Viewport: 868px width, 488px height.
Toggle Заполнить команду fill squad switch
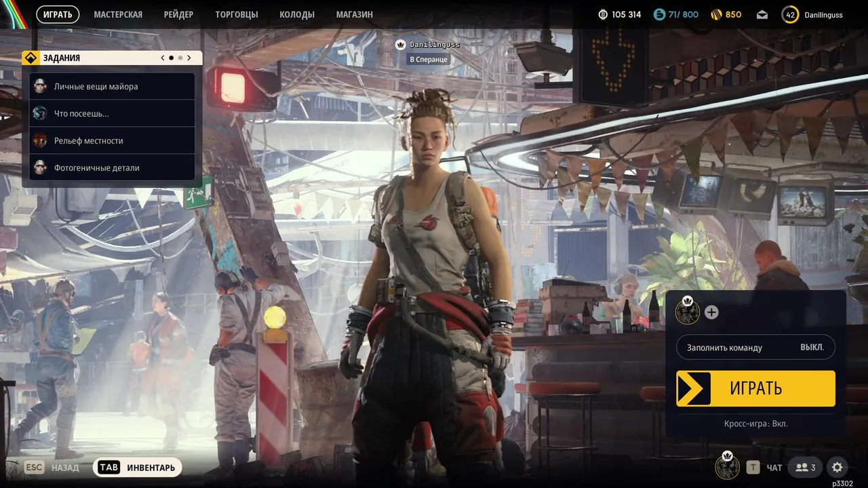pyautogui.click(x=755, y=347)
